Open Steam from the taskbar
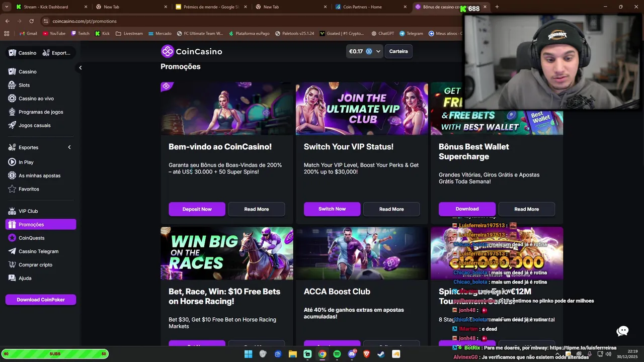This screenshot has width=644, height=362. click(x=381, y=354)
